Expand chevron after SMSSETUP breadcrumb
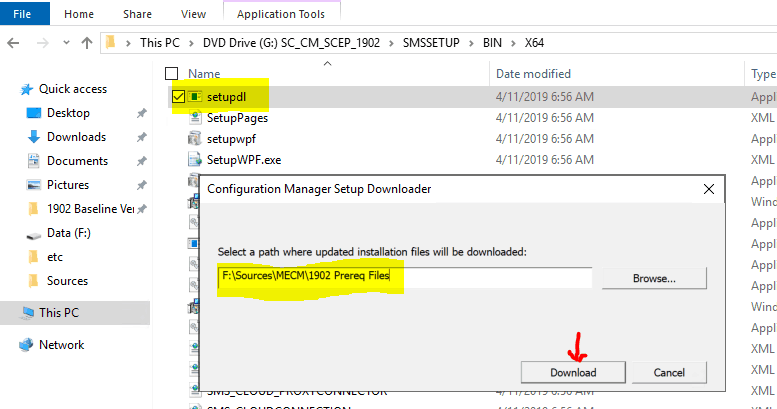Image resolution: width=777 pixels, height=409 pixels. pos(471,43)
